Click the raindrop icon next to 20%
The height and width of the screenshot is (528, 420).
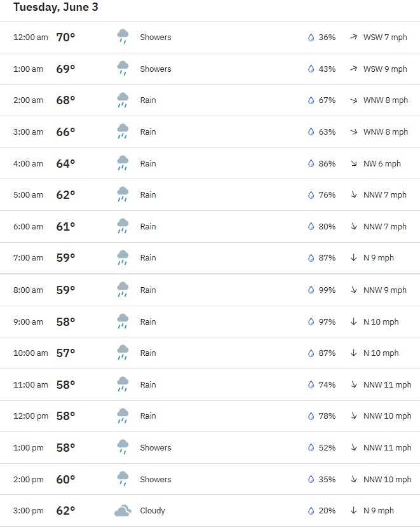(x=311, y=511)
